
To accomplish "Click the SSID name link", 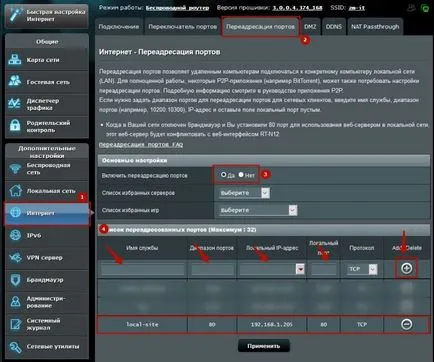I will pos(357,8).
